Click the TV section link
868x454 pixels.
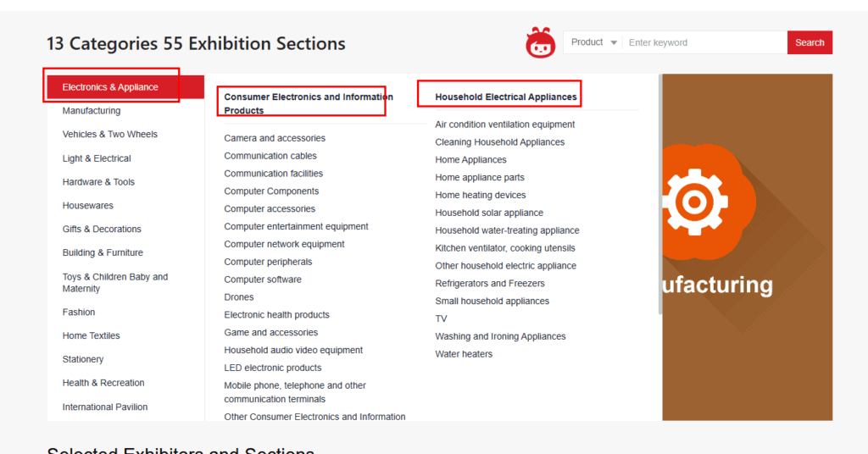(x=441, y=318)
